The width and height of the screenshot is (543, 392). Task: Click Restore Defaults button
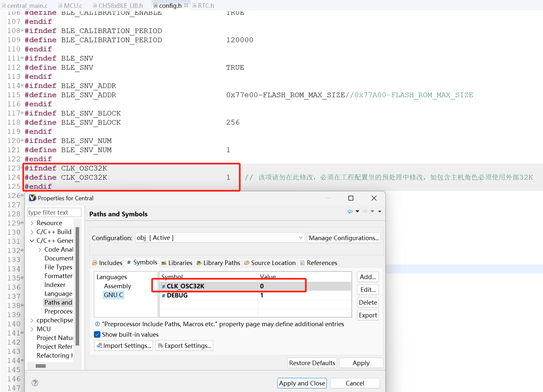(x=312, y=363)
